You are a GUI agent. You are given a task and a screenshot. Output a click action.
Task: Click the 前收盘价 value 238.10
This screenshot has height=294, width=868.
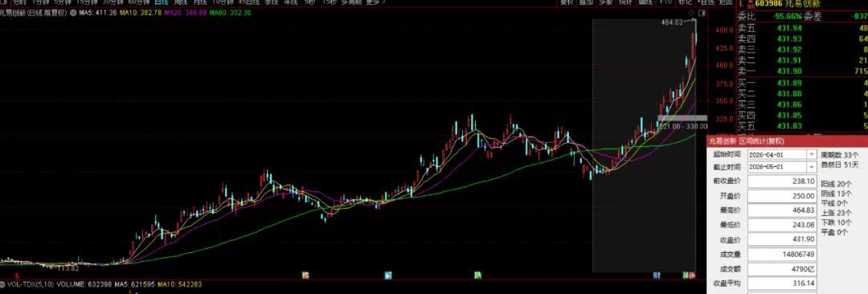782,182
